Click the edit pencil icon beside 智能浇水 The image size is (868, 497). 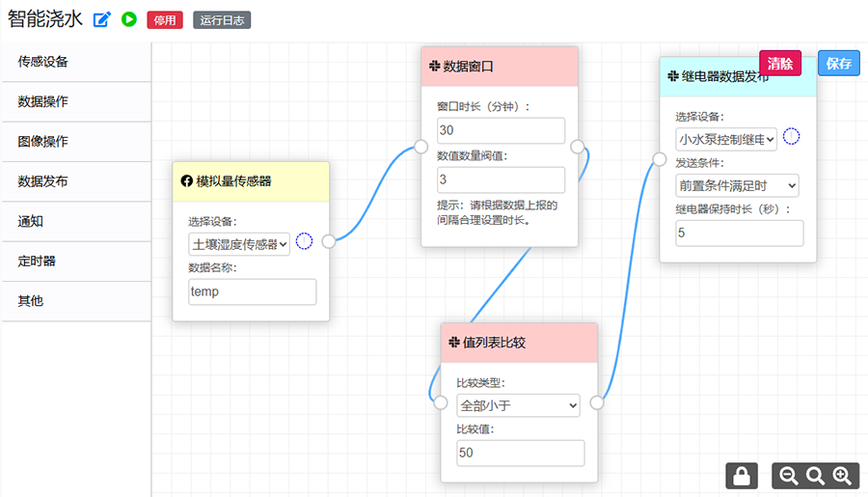tap(102, 19)
